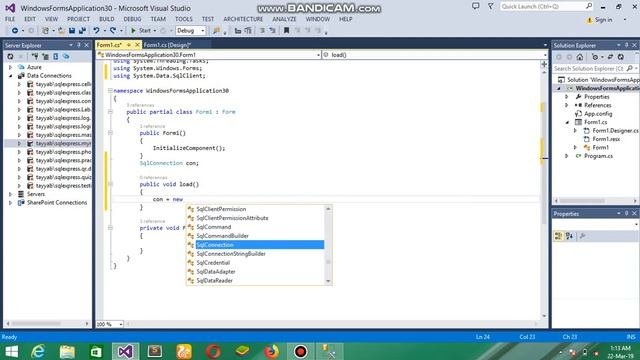This screenshot has height=360, width=640.
Task: Redo the last undone edit
Action: [113, 31]
